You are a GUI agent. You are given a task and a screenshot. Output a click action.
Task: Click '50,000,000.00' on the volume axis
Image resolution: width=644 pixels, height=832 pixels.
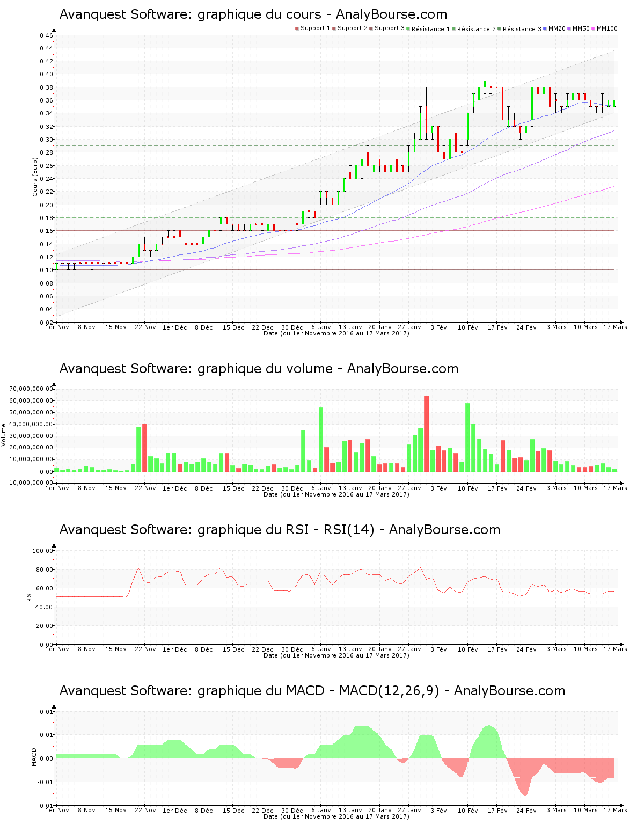[31, 412]
